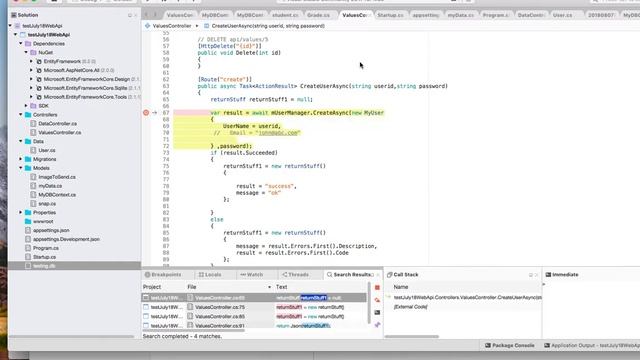Click the Text column header in Search Results
This screenshot has width=640, height=360.
[282, 287]
